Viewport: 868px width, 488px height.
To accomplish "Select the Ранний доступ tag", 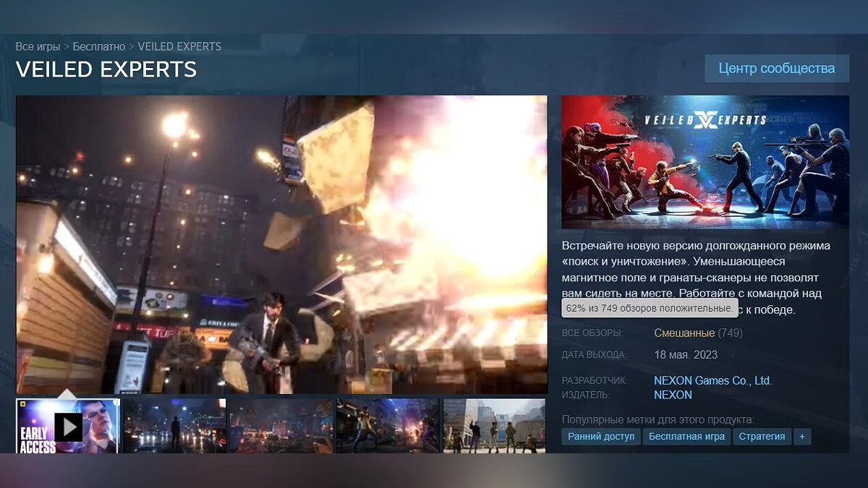I will click(x=600, y=437).
